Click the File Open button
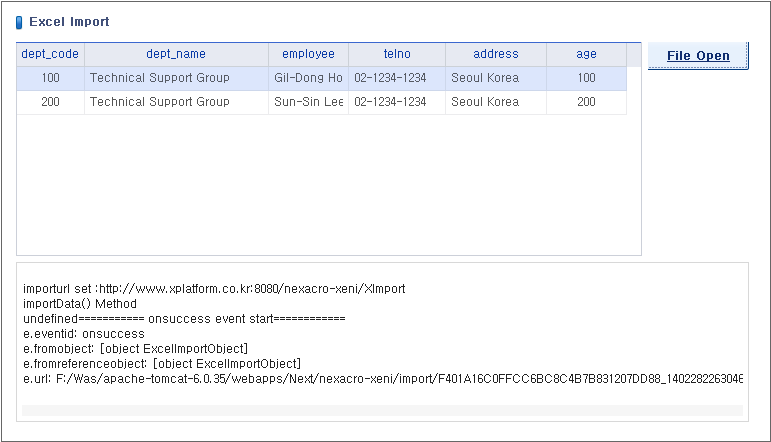This screenshot has height=442, width=771. point(698,55)
